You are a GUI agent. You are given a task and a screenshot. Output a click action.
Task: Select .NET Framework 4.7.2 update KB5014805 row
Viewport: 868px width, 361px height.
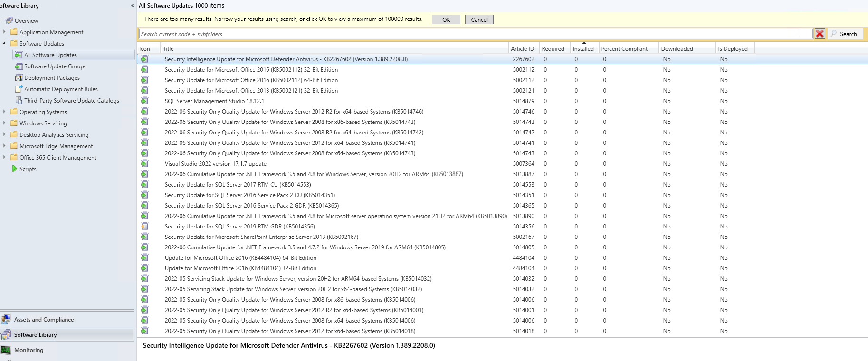click(x=502, y=247)
